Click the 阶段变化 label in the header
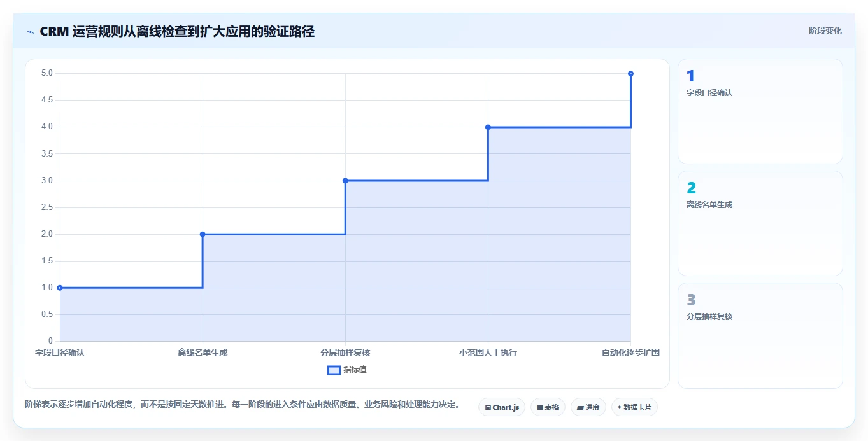Viewport: 868px width, 441px height. tap(825, 31)
